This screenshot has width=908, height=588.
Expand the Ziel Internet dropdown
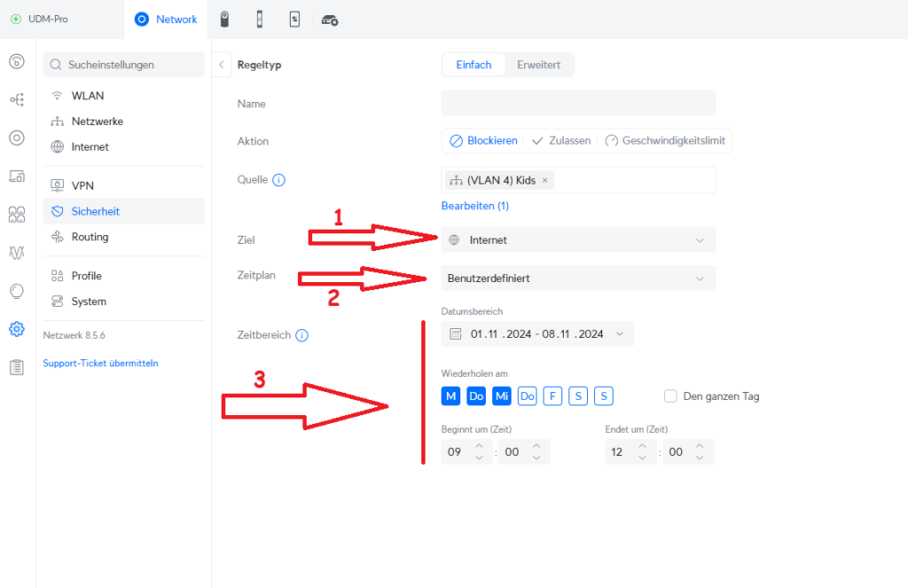(578, 240)
